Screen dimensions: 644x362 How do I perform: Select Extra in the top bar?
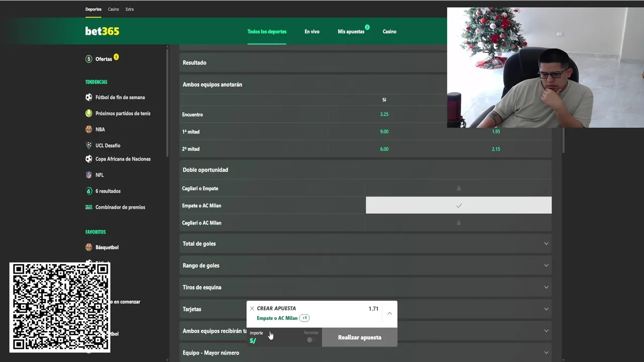[130, 9]
